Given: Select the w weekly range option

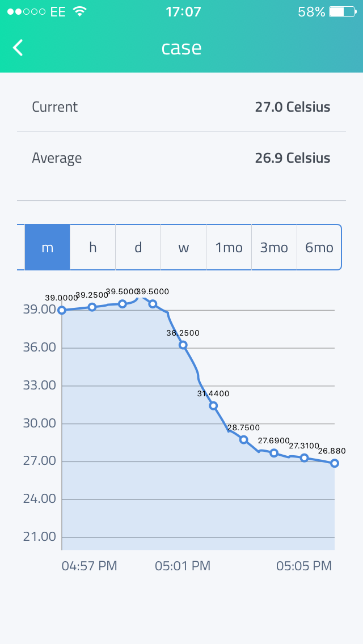Looking at the screenshot, I should pos(183,247).
